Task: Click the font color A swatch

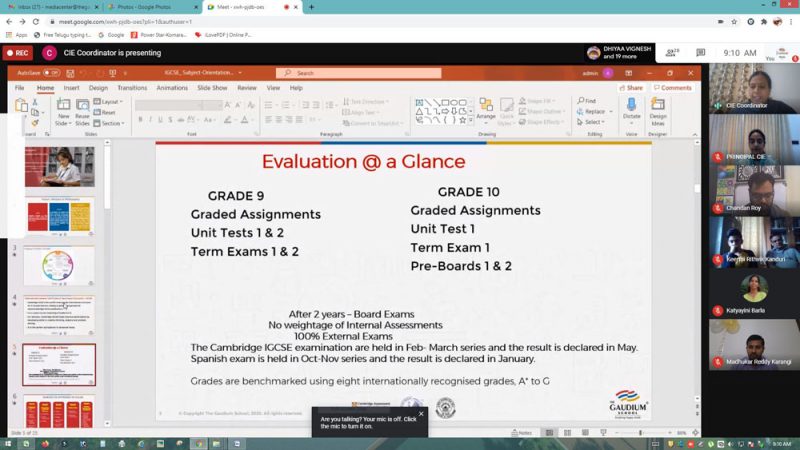Action: click(244, 119)
